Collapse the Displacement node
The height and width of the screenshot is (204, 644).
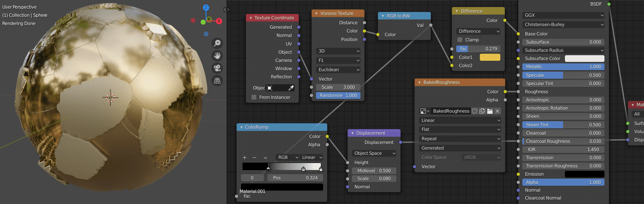pyautogui.click(x=352, y=133)
